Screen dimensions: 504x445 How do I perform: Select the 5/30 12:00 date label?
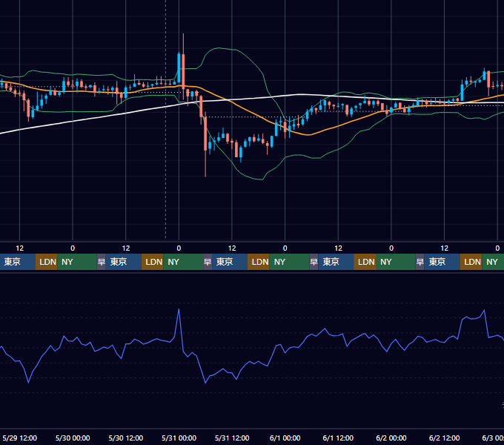tap(126, 438)
